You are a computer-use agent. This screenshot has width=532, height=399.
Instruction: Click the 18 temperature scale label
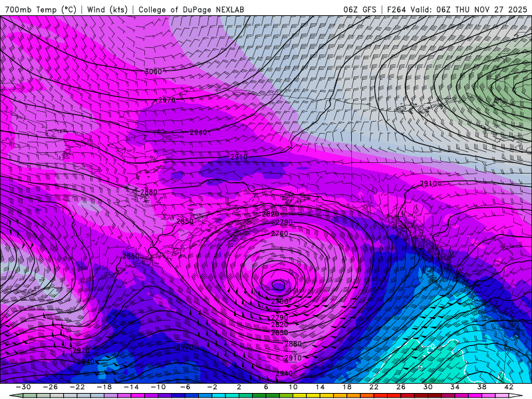coord(346,387)
